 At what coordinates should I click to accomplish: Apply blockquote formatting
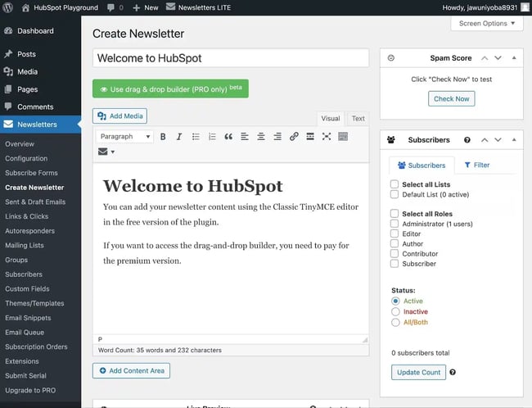(x=228, y=137)
